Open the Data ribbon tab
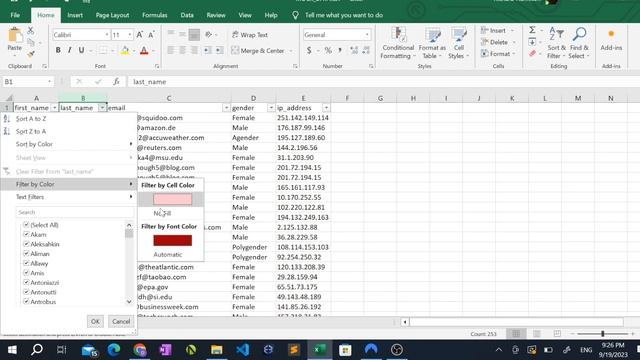Screen dimensions: 640x360 pyautogui.click(x=187, y=15)
